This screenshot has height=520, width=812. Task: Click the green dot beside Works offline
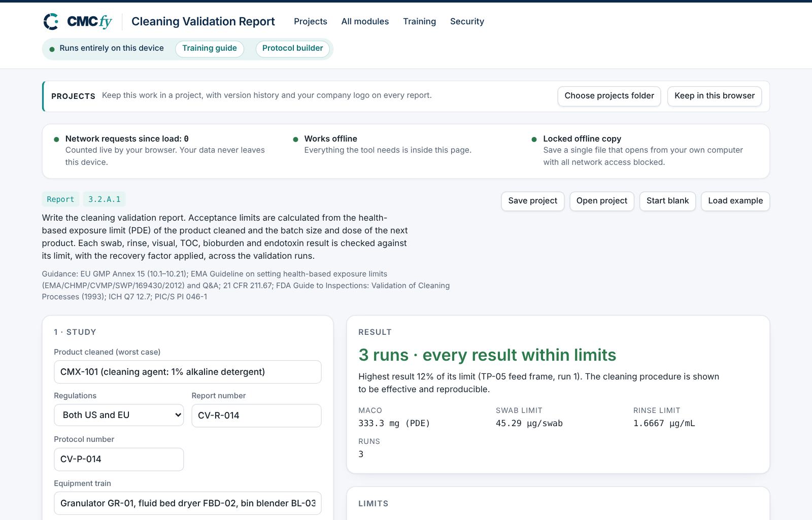click(x=295, y=140)
